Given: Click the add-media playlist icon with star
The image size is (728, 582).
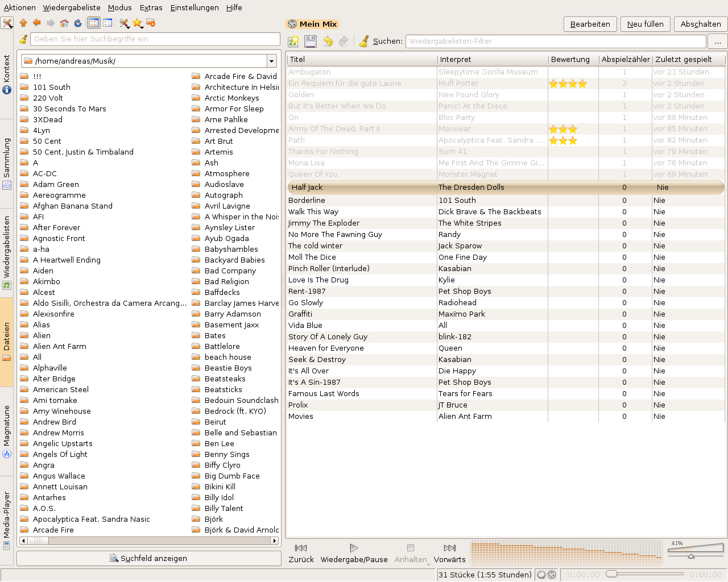Looking at the screenshot, I should [293, 41].
